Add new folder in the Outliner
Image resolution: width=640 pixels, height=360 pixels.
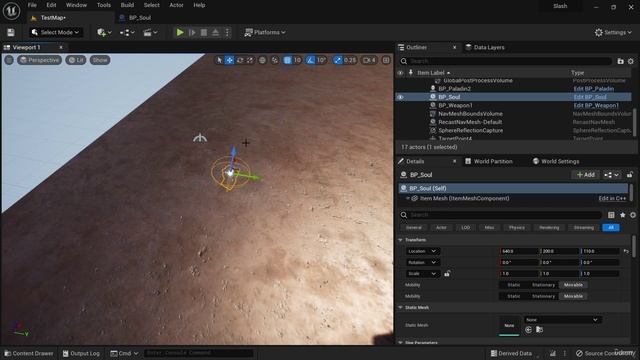click(620, 61)
